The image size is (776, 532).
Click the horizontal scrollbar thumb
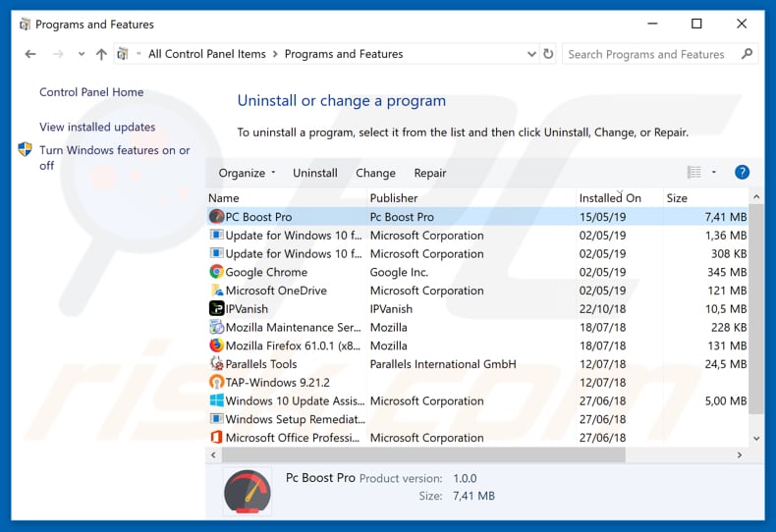coord(423,454)
